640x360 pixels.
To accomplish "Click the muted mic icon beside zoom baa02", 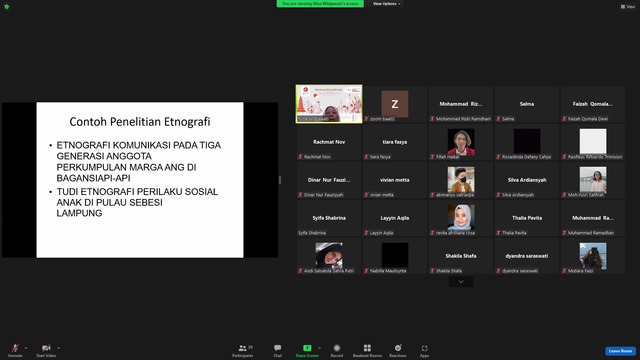I will coord(366,119).
